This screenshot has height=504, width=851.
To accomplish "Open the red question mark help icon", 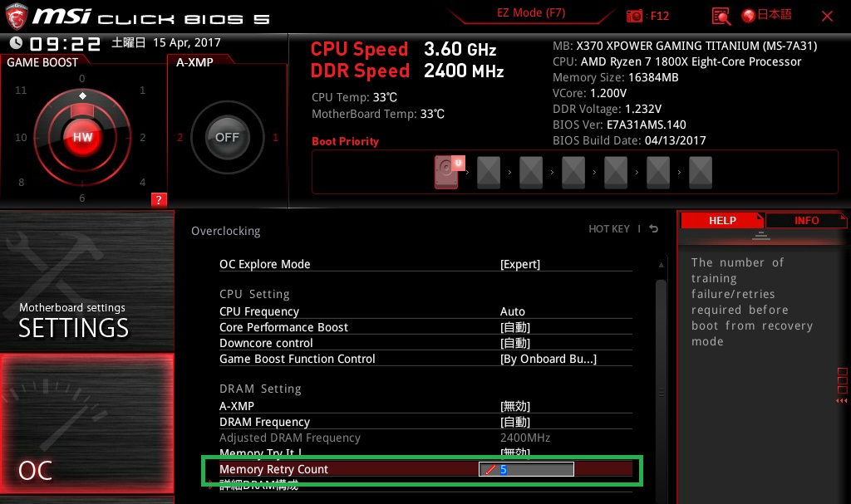I will pyautogui.click(x=159, y=199).
